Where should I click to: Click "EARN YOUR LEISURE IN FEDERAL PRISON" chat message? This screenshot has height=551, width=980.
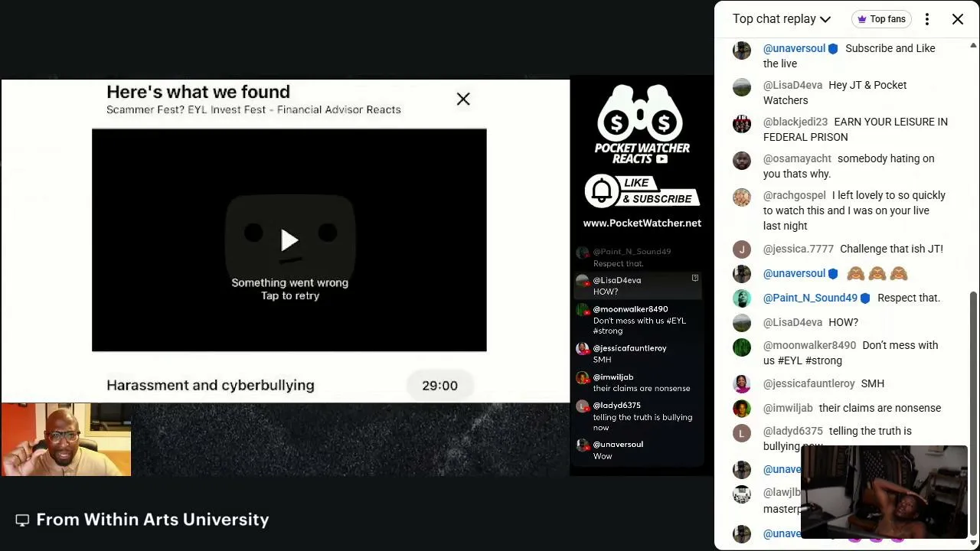click(x=855, y=129)
